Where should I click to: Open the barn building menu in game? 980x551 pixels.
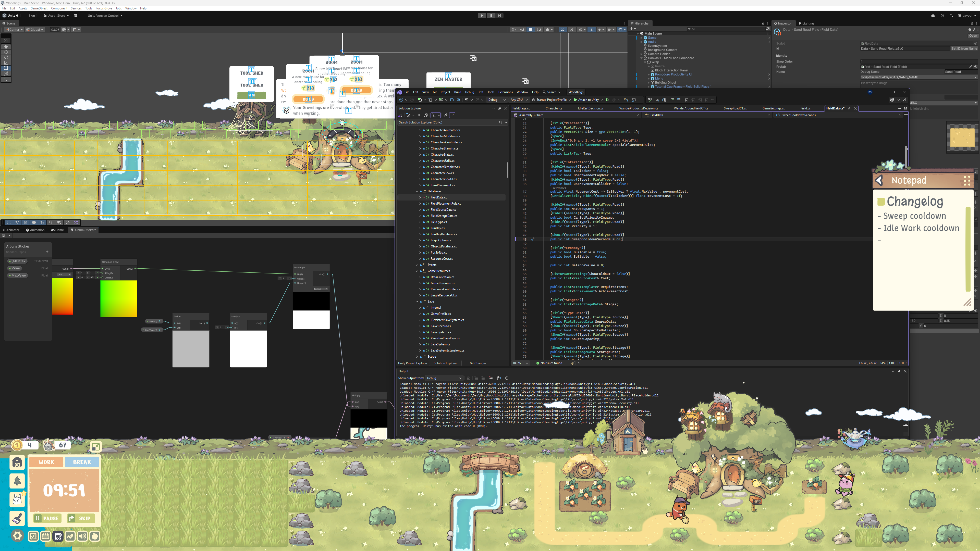coord(17,462)
